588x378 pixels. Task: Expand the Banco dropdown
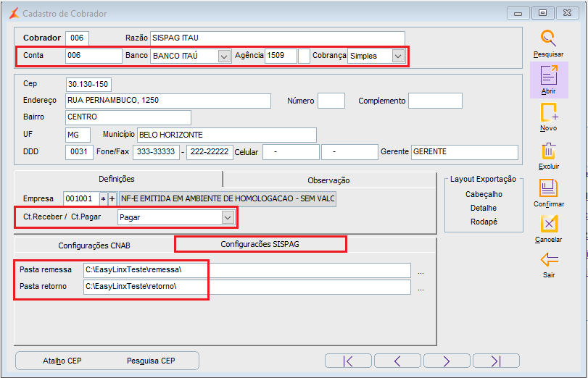[x=224, y=56]
